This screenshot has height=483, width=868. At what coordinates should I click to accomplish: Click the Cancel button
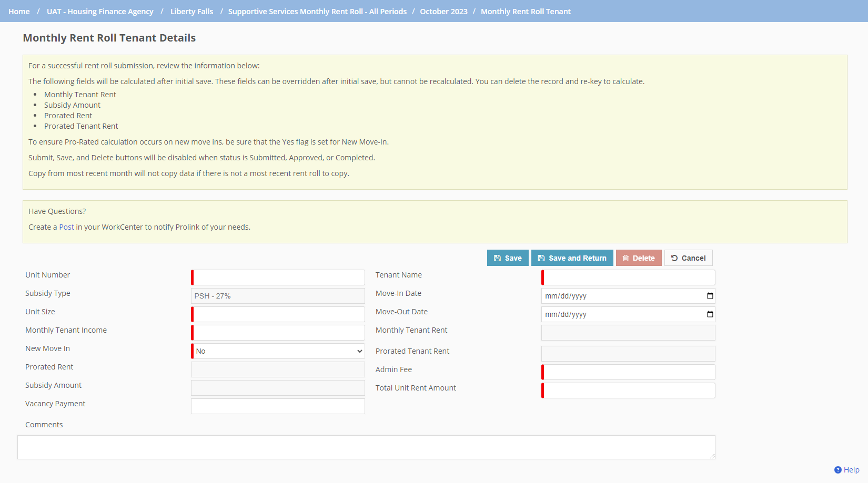688,258
